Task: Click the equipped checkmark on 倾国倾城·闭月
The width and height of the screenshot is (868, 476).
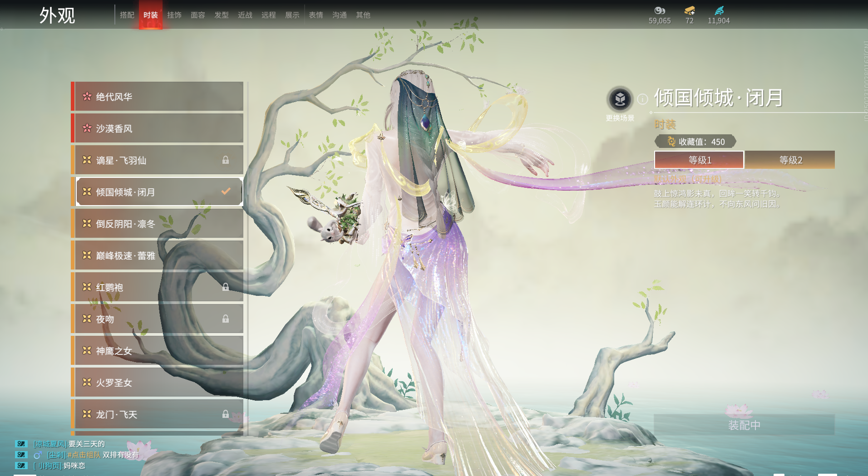Action: point(226,191)
